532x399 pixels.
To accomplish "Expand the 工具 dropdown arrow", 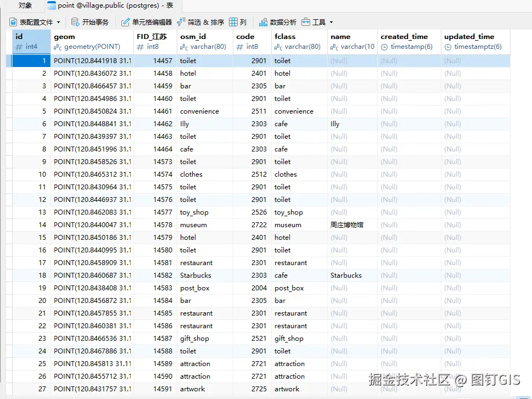I will point(331,23).
